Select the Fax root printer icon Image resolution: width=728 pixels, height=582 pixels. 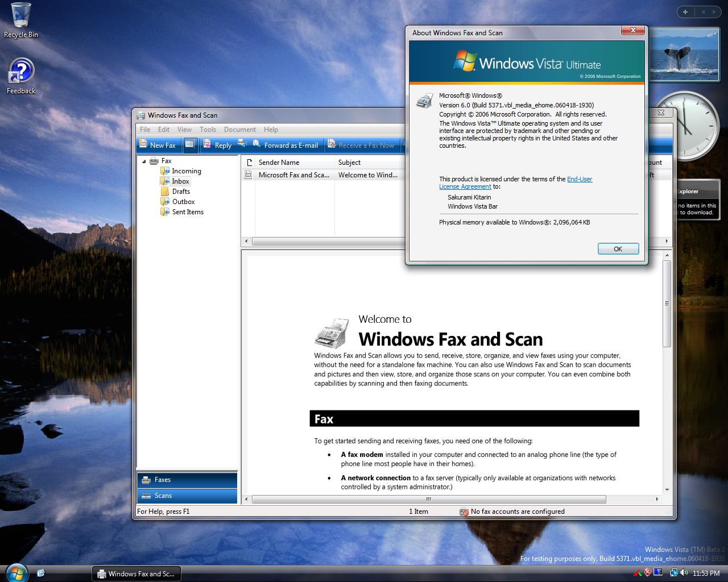[x=154, y=161]
